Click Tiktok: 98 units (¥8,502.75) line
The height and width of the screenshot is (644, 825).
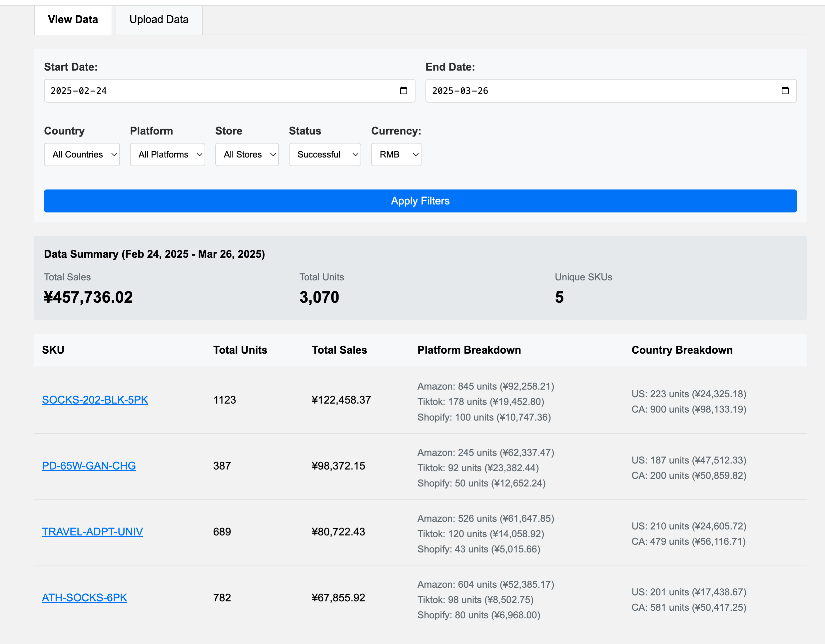pos(475,599)
